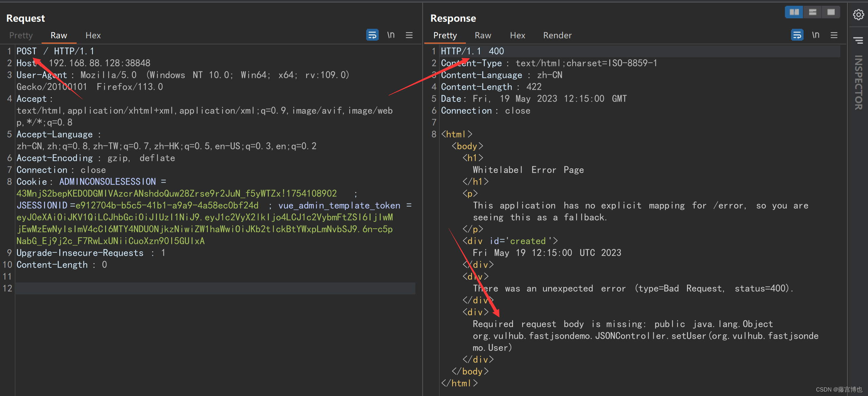The image size is (868, 396).
Task: Select the Response Pretty tab
Action: coord(445,35)
